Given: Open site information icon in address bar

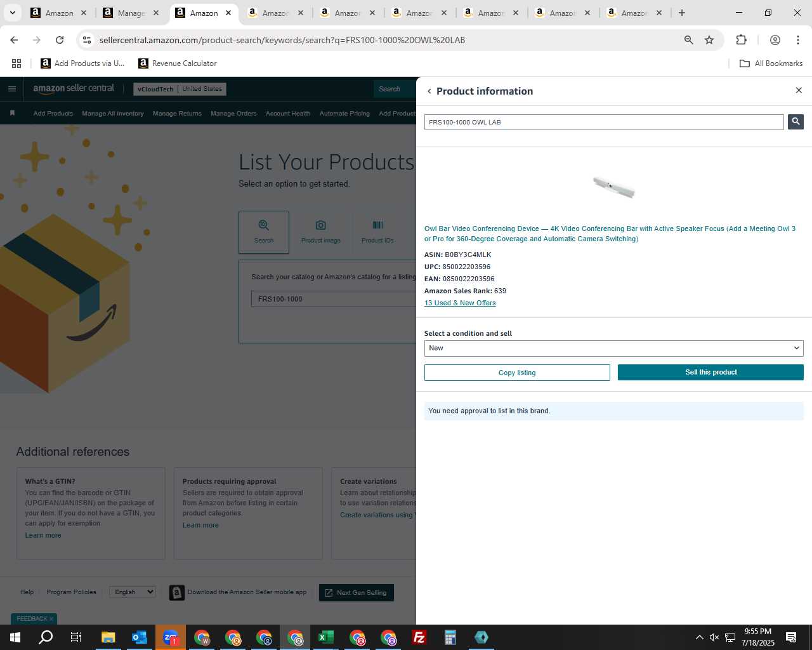Looking at the screenshot, I should click(87, 40).
